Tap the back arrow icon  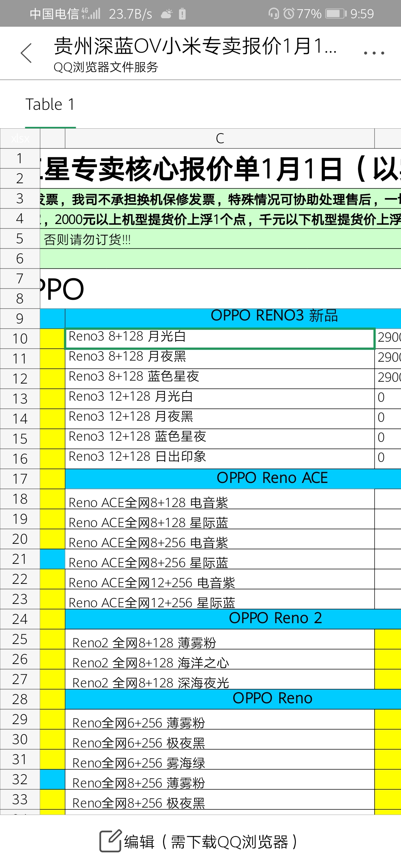point(26,53)
